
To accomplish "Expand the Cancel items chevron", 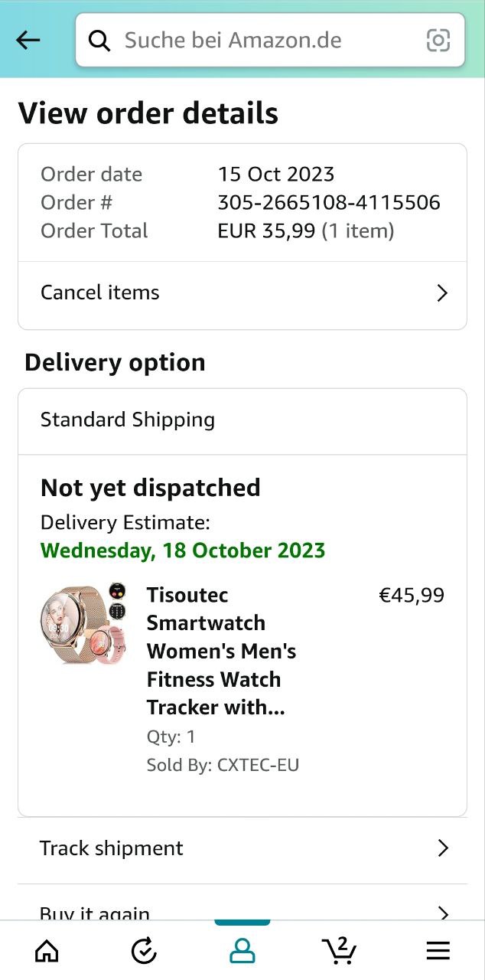I will tap(441, 292).
